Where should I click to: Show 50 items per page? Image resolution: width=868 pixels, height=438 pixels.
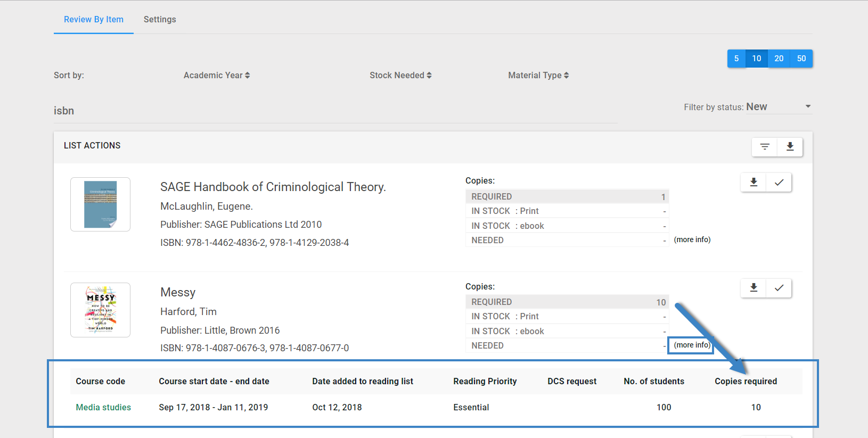point(801,59)
